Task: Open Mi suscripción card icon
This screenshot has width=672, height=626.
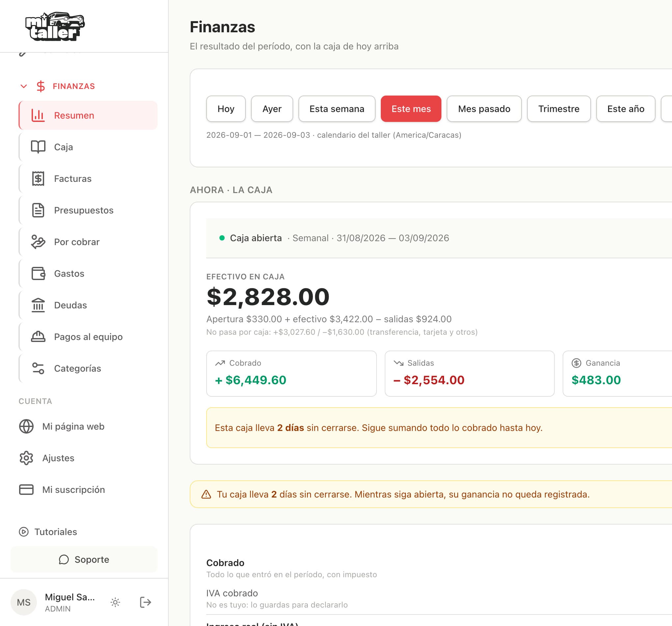Action: [26, 490]
